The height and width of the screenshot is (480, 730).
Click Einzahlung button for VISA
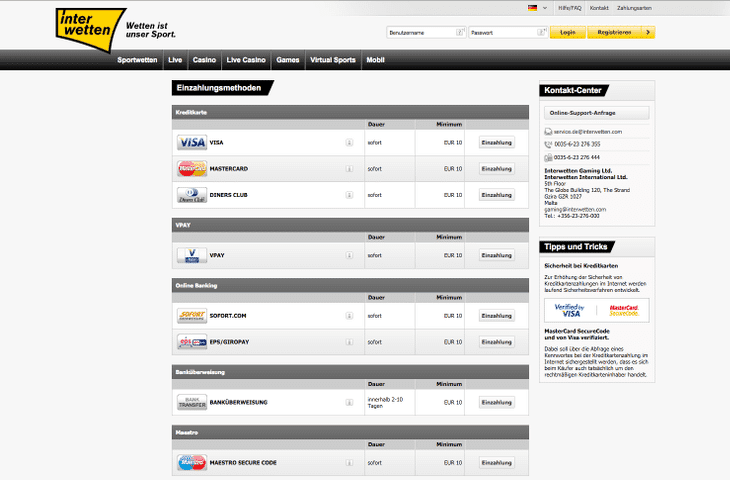coord(497,142)
